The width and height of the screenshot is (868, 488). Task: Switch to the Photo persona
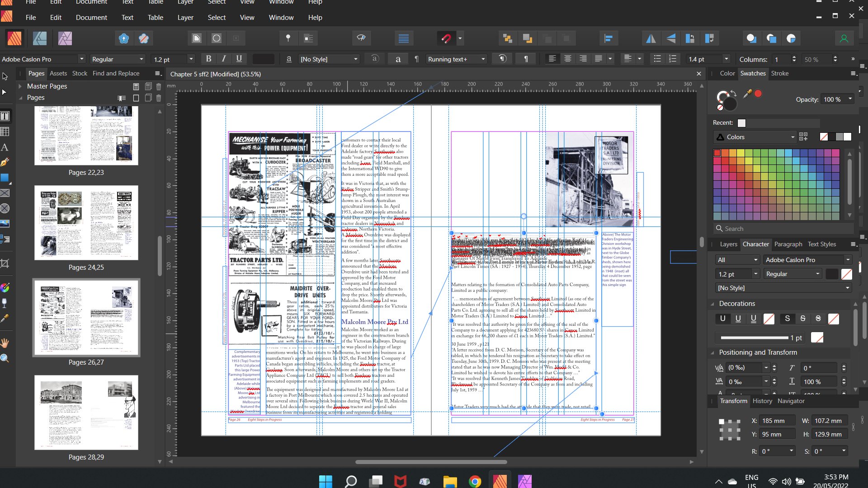coord(65,38)
